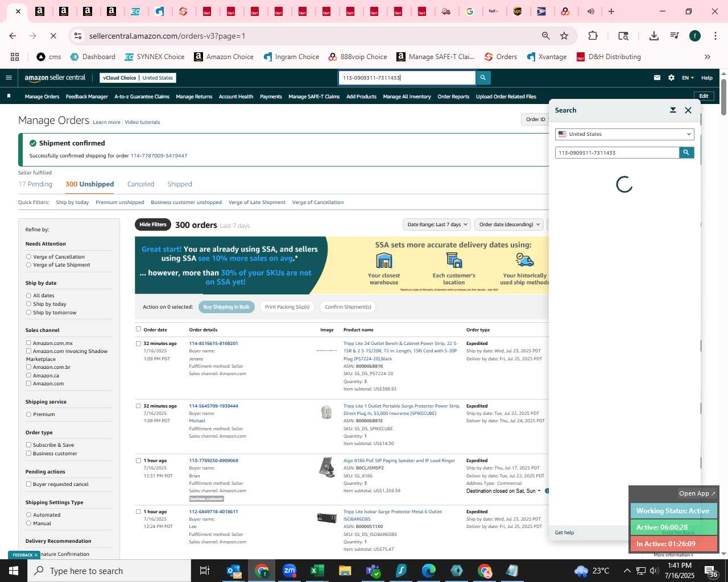
Task: Click the Hide Filters button
Action: [153, 225]
